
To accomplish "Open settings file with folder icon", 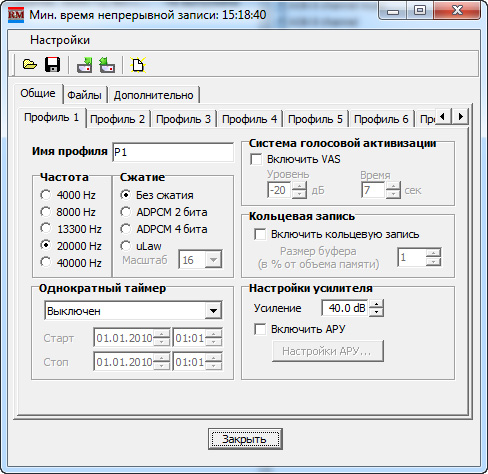I will (x=29, y=64).
